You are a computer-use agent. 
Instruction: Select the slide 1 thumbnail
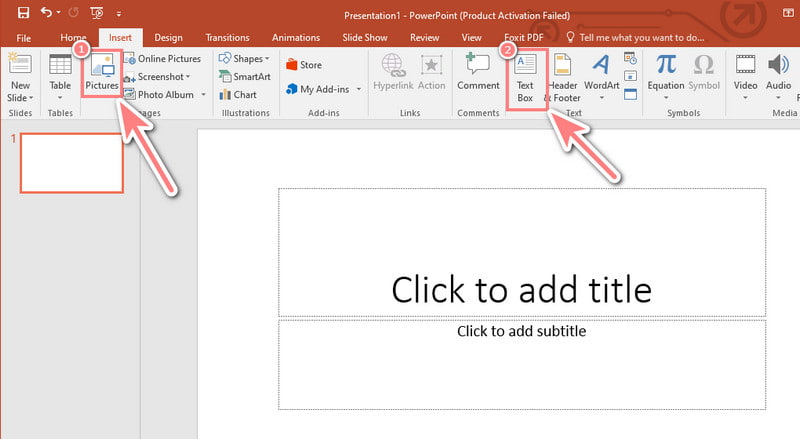[71, 162]
